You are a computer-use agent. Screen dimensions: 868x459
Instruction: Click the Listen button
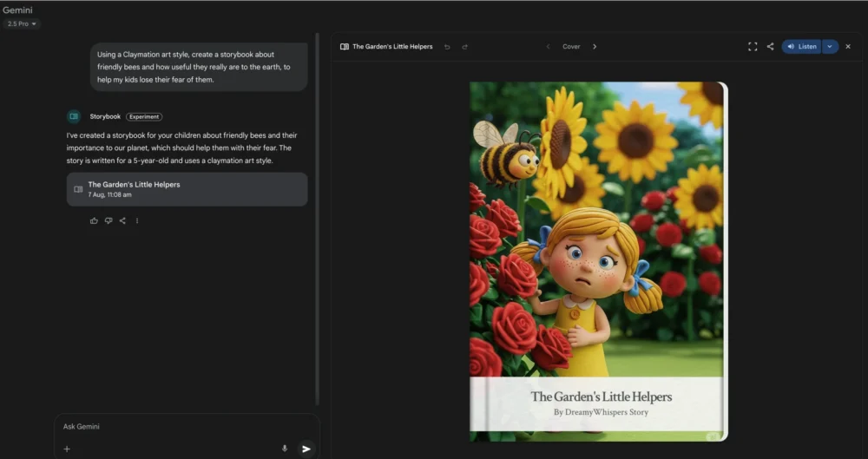click(x=801, y=47)
